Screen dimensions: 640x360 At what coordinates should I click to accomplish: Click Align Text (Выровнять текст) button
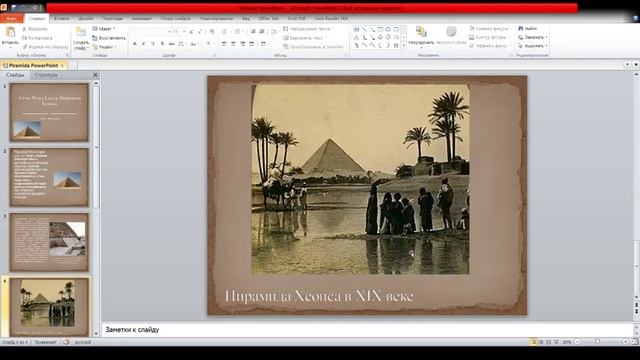tap(305, 38)
